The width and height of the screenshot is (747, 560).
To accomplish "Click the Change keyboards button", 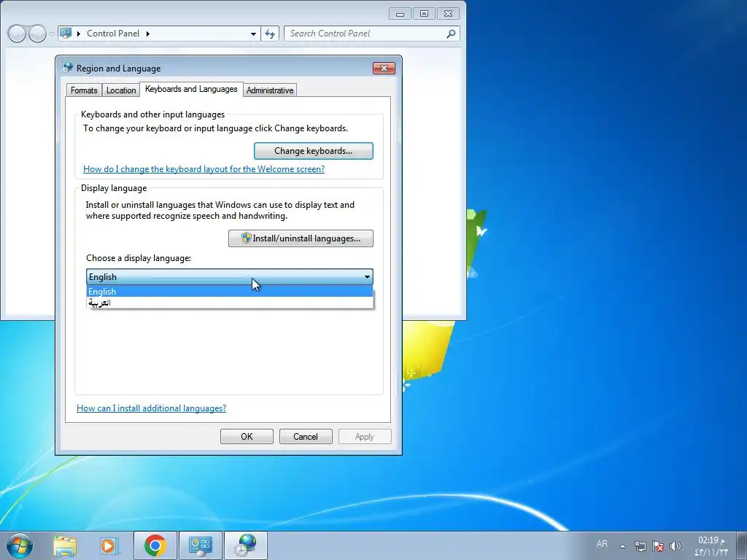I will point(314,151).
